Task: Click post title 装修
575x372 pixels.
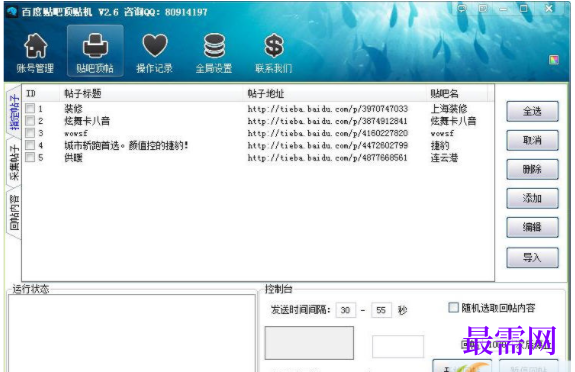Action: pos(73,109)
